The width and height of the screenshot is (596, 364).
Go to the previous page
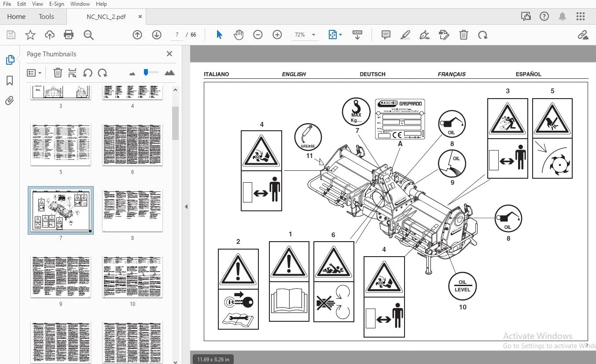137,35
